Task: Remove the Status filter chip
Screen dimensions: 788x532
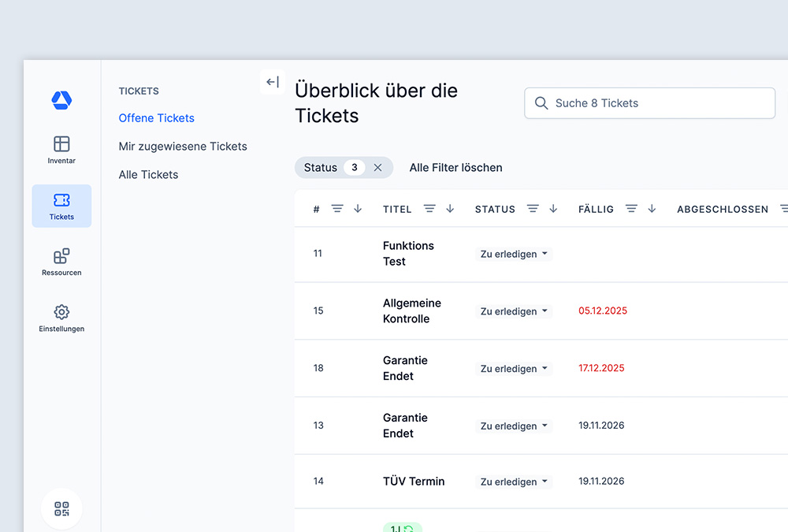Action: point(377,167)
